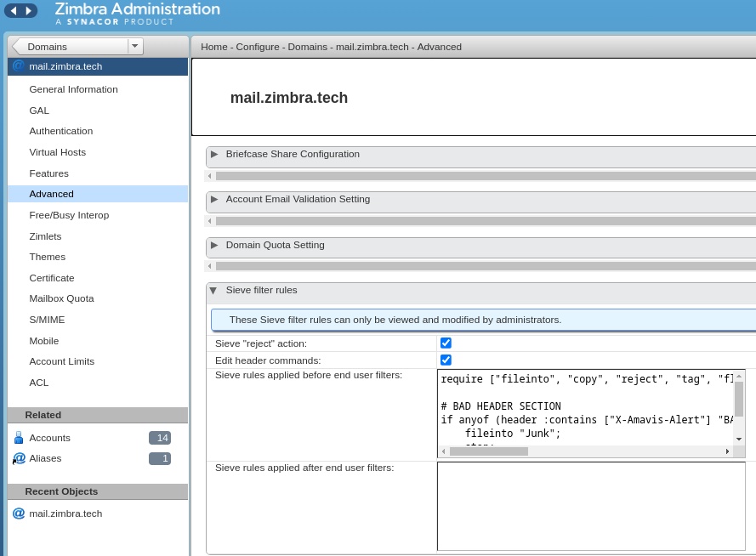Click the Accounts count badge showing 14
756x556 pixels.
click(x=159, y=438)
